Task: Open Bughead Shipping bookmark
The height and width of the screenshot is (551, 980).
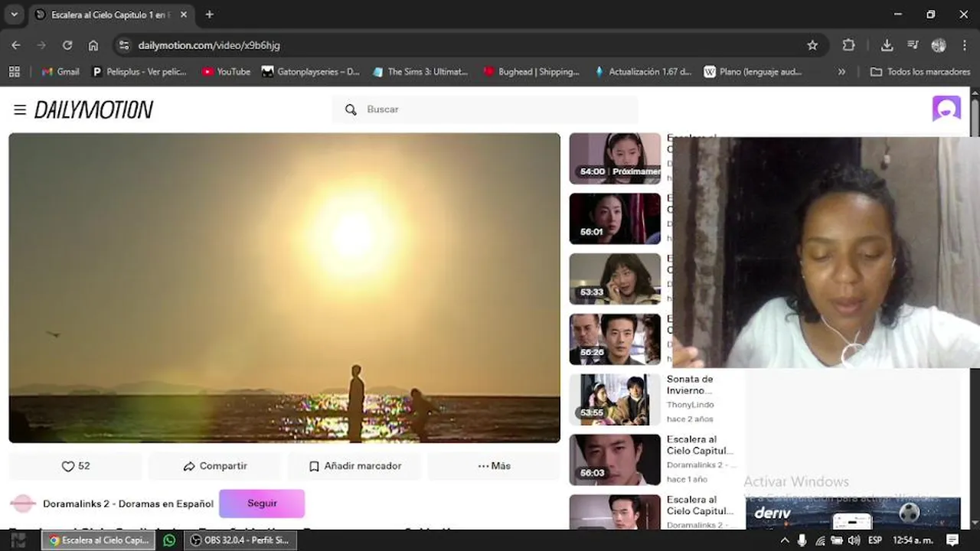Action: pyautogui.click(x=531, y=71)
